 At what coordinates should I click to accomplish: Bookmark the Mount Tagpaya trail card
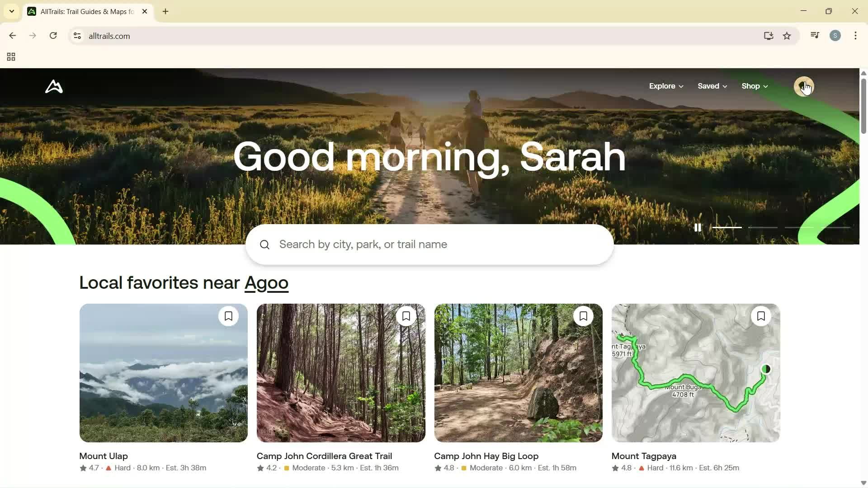[x=760, y=316]
